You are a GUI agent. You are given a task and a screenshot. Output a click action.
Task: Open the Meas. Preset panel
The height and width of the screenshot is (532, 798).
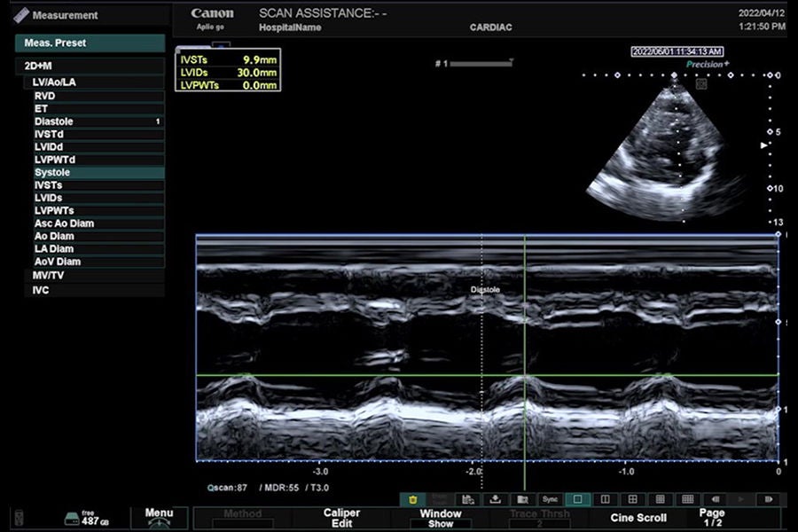tap(90, 43)
